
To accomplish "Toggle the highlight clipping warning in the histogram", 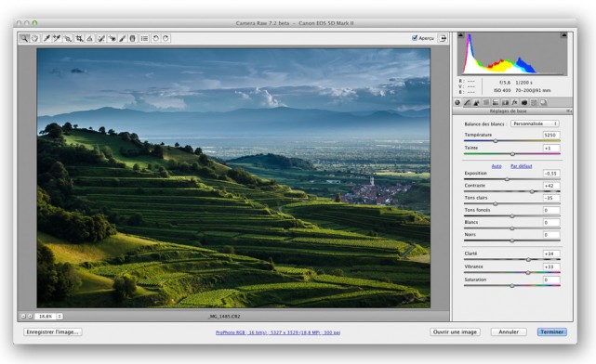I will point(563,35).
